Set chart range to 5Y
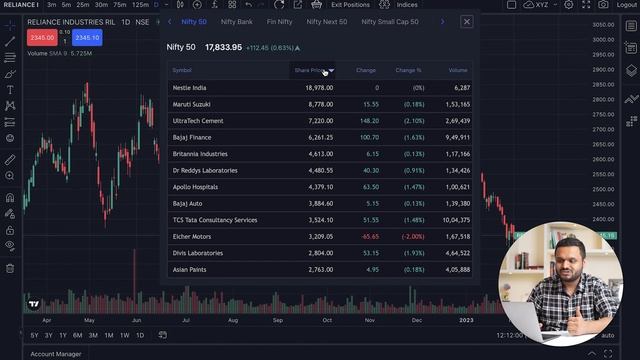 click(x=34, y=336)
